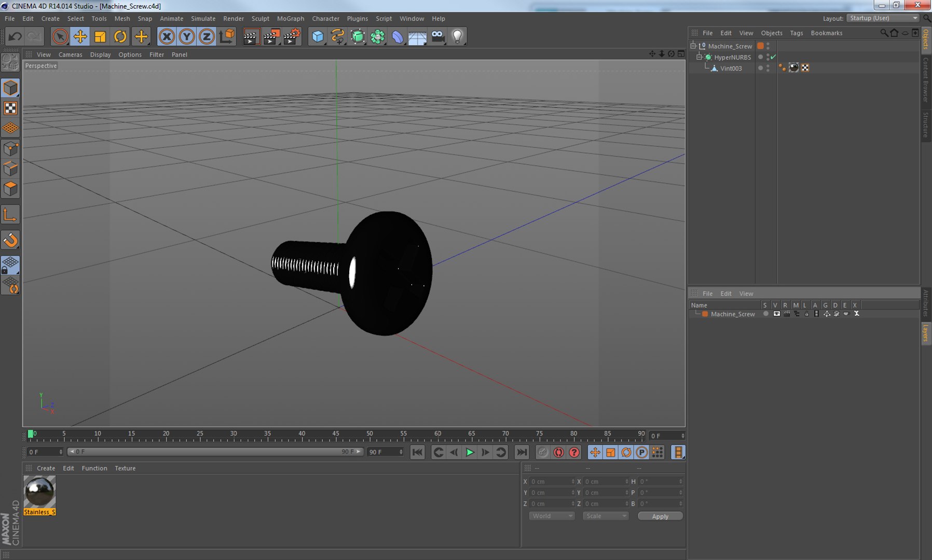This screenshot has height=560, width=932.
Task: Go to start of animation
Action: 417,452
